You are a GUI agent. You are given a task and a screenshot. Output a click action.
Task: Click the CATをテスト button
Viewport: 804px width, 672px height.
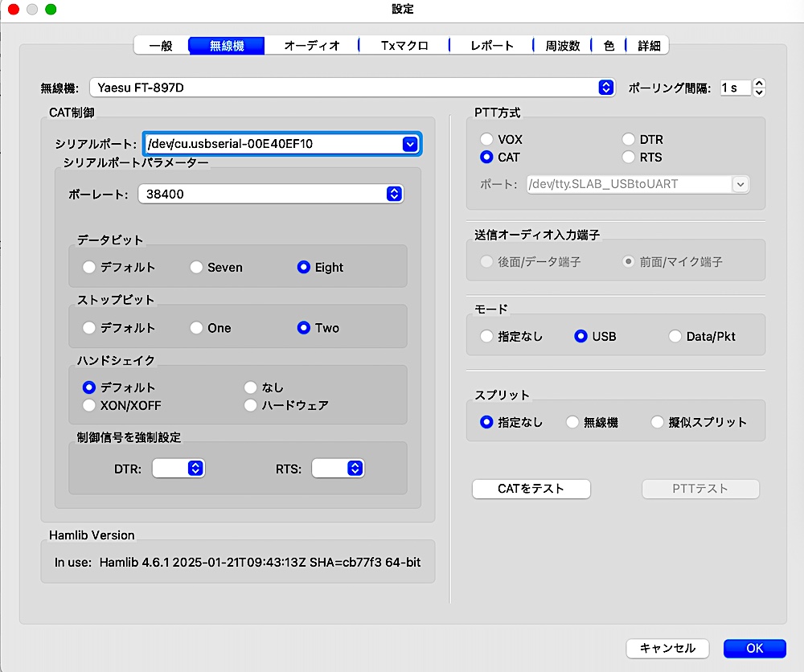531,489
